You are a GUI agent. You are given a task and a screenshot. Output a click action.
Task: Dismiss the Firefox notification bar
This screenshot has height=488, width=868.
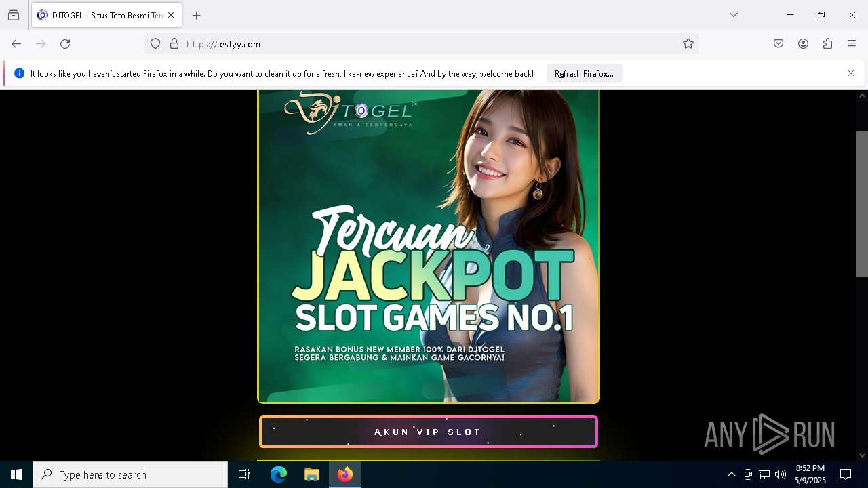851,73
